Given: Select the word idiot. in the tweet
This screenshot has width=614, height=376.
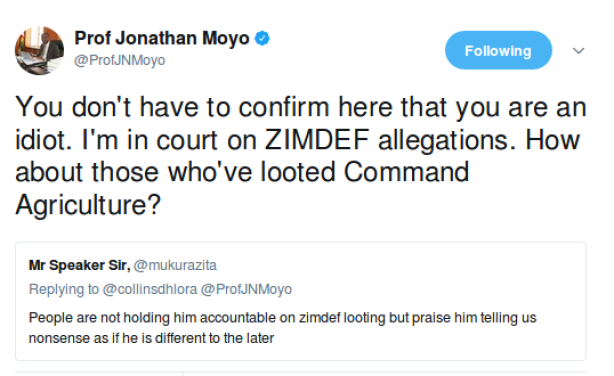Looking at the screenshot, I should [x=44, y=139].
